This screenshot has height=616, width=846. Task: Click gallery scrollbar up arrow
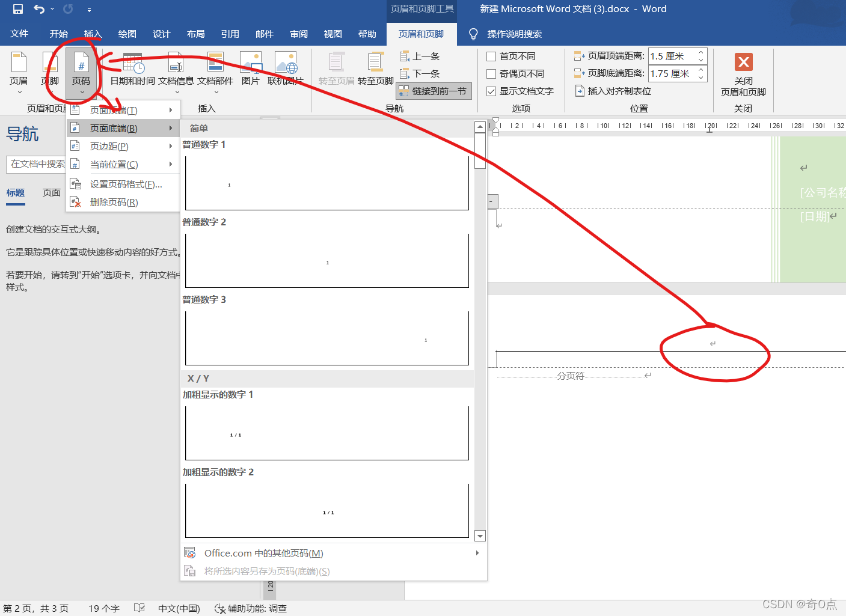pos(480,127)
